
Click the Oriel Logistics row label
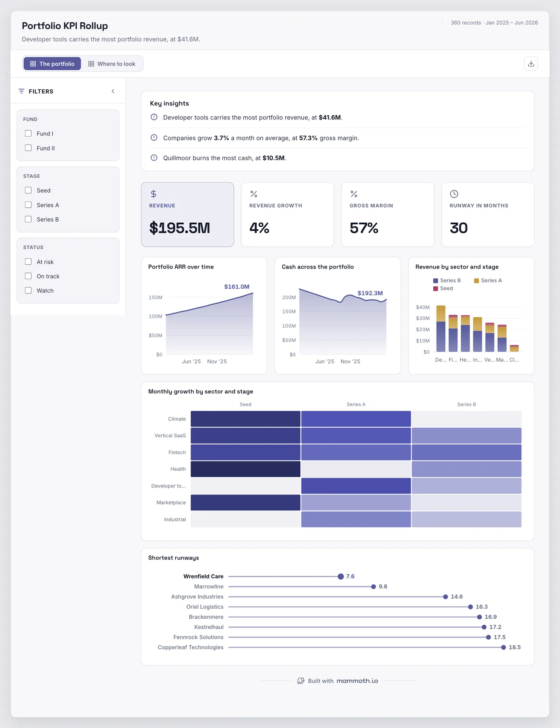[x=205, y=607]
